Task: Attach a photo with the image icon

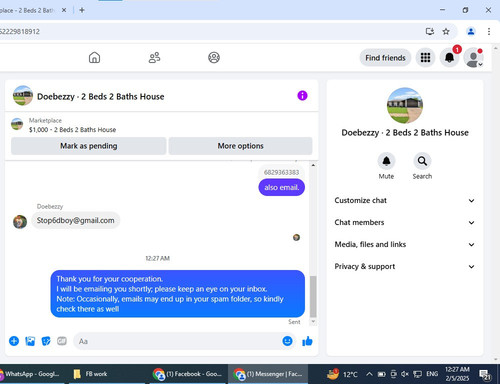Action: coord(30,341)
